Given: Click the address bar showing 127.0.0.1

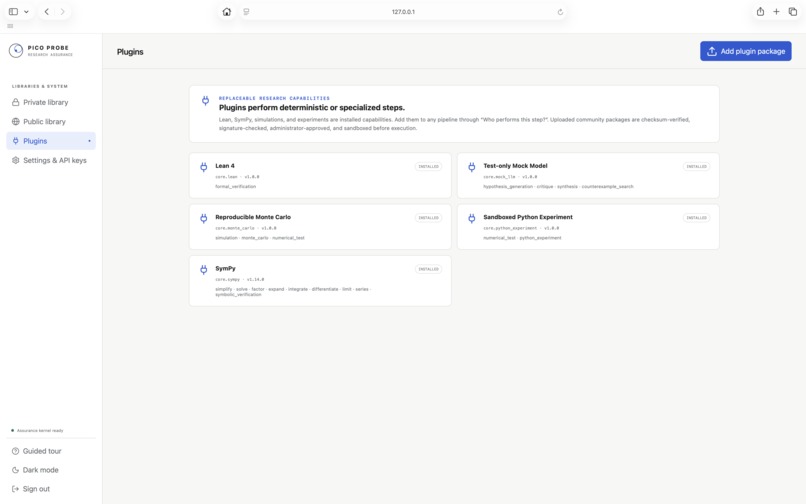Looking at the screenshot, I should [403, 12].
